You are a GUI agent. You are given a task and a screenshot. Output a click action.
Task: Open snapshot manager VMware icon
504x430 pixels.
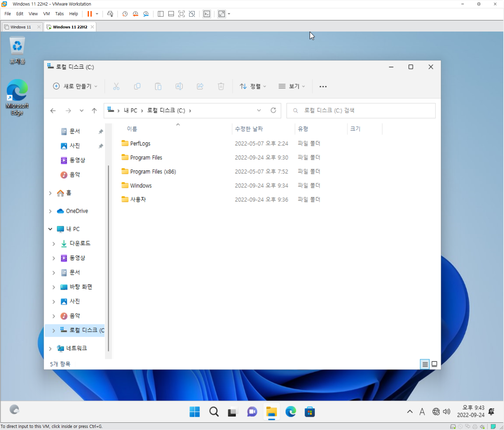click(x=146, y=14)
